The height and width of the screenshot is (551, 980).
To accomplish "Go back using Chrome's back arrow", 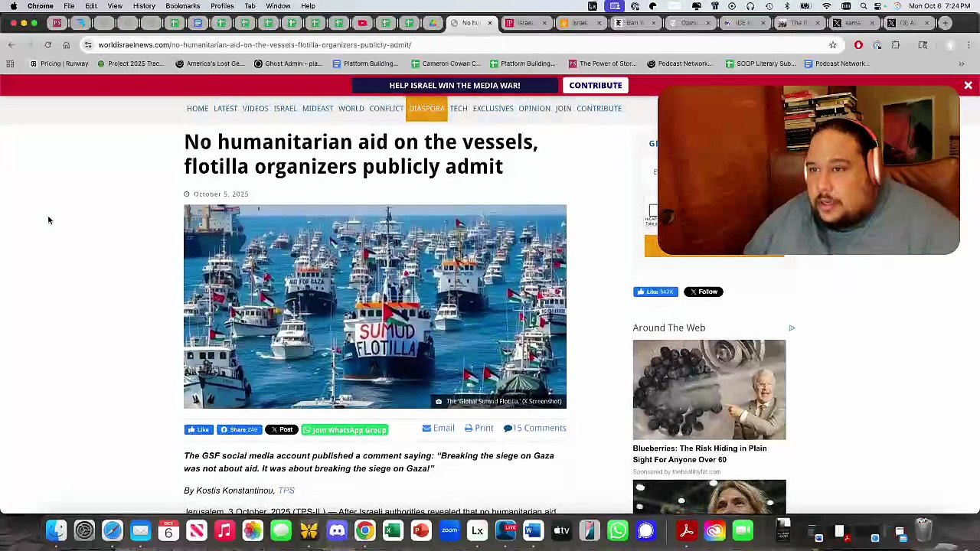I will coord(11,45).
